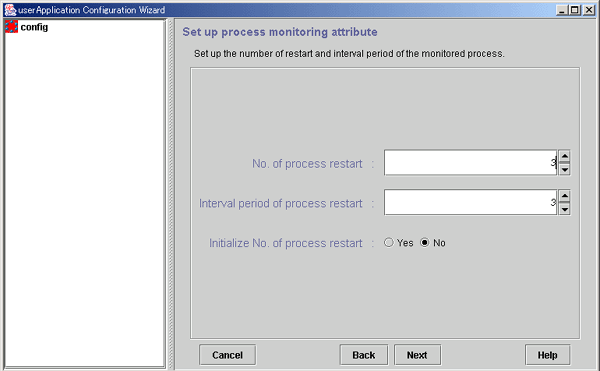Minimize the wizard window
Image resolution: width=600 pixels, height=371 pixels.
tap(562, 10)
